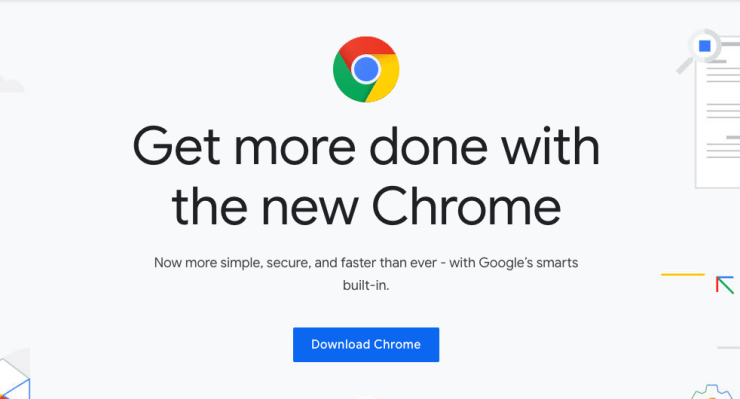The image size is (740, 399).
Task: Click the Chrome logo at top
Action: pyautogui.click(x=366, y=69)
